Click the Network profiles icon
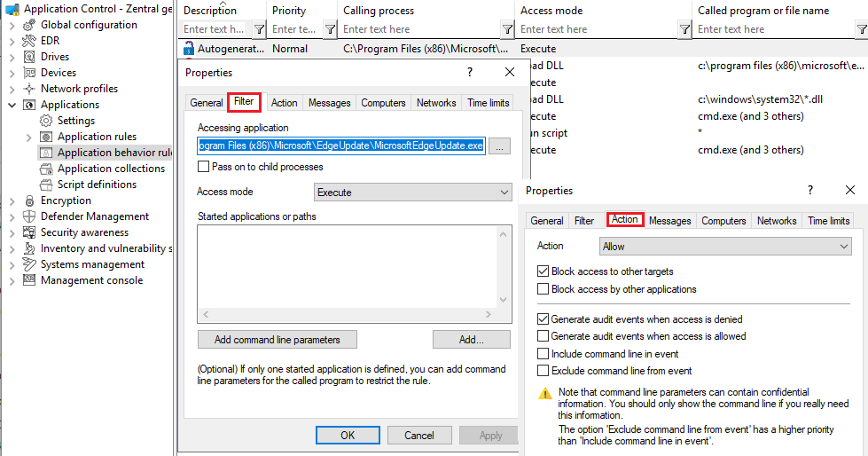 click(28, 89)
